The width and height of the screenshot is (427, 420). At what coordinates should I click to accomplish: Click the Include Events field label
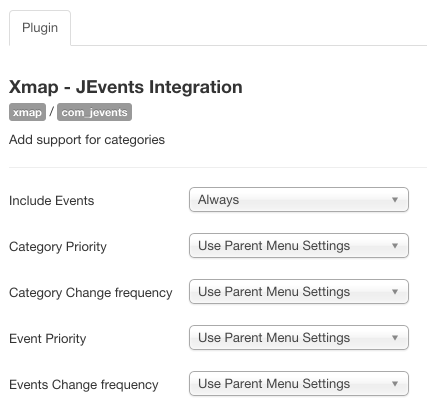[x=52, y=201]
